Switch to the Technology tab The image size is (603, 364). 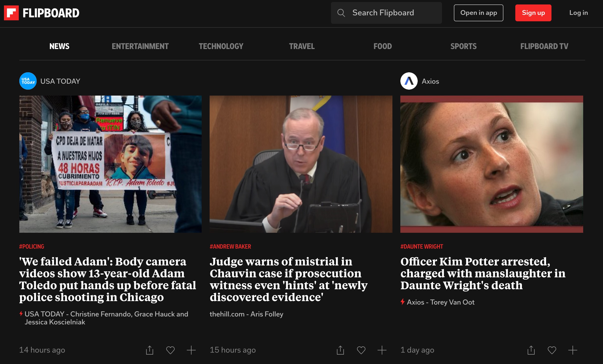pos(221,46)
